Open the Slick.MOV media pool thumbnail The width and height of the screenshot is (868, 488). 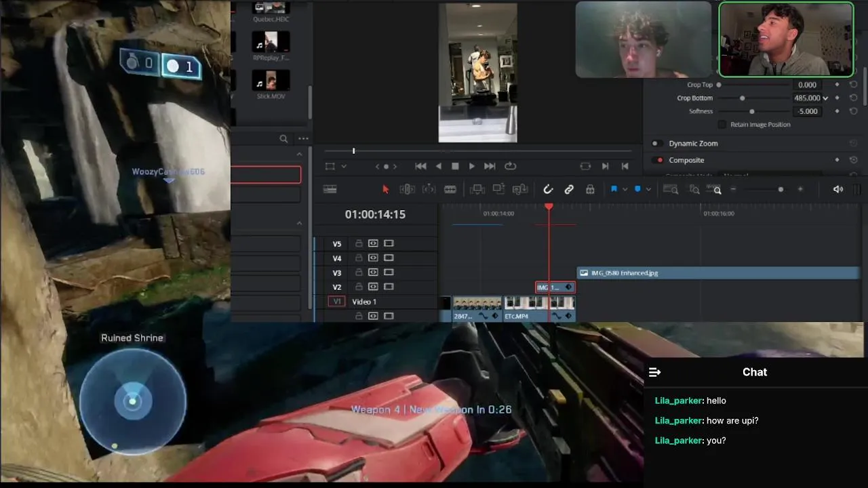point(271,81)
